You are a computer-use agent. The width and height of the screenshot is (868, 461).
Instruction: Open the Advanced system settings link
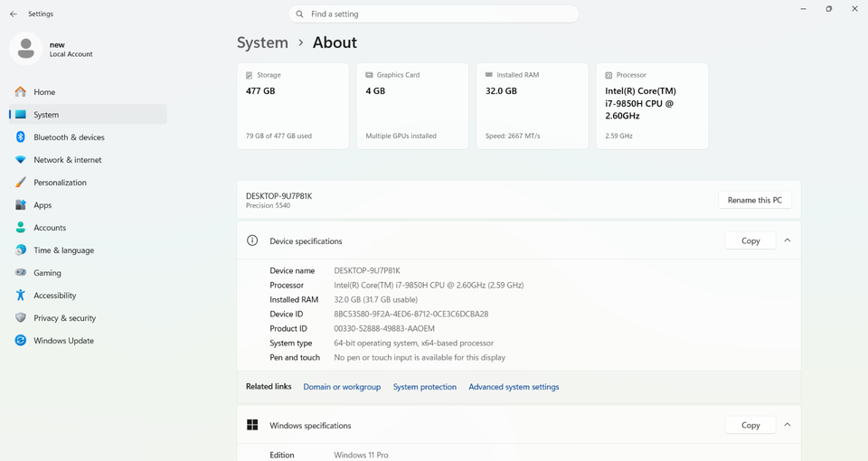[514, 387]
